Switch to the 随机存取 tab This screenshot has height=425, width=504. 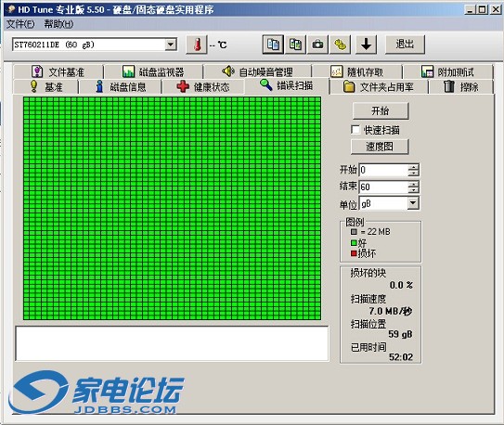(x=357, y=71)
